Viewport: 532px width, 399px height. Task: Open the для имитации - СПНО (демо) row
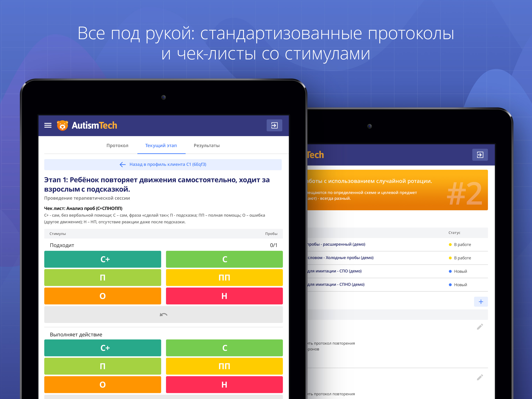pos(398,285)
